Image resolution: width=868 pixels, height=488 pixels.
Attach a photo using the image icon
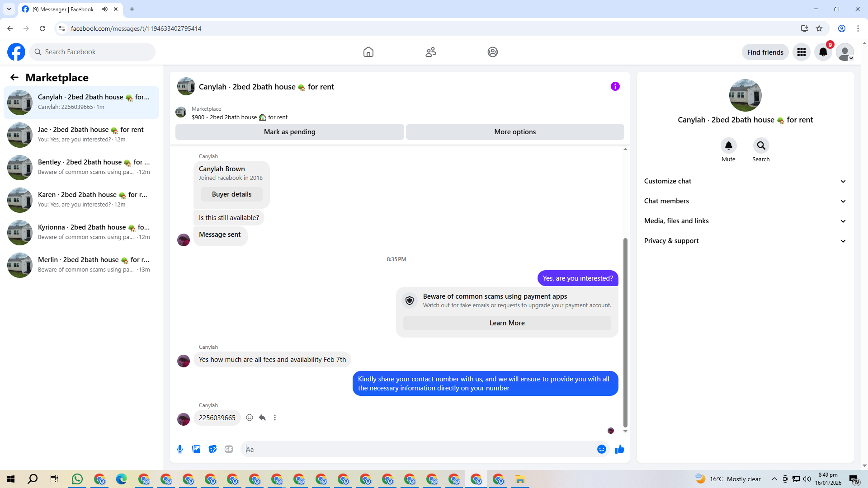tap(196, 449)
